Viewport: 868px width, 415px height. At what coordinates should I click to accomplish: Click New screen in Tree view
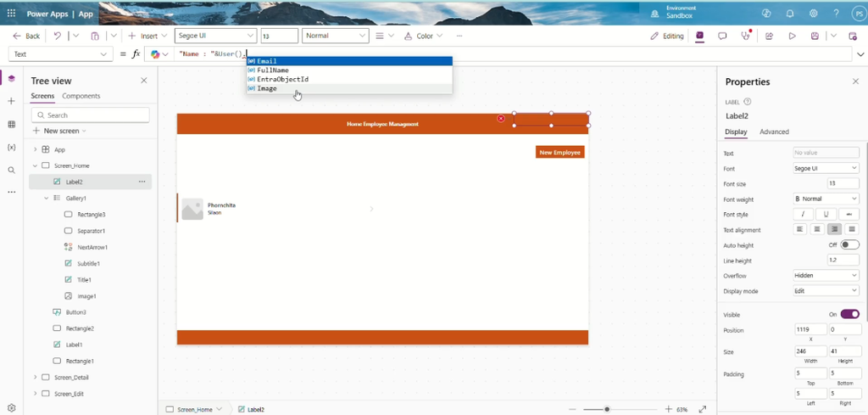59,131
